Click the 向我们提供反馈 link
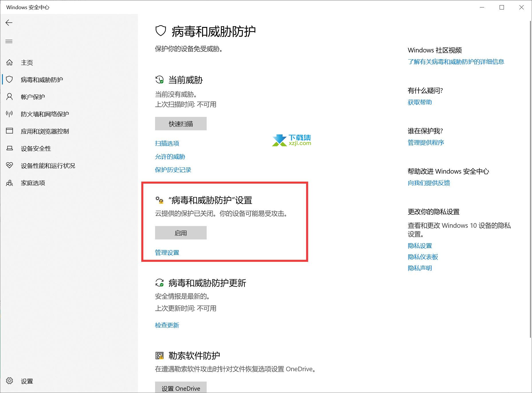The width and height of the screenshot is (532, 393). click(x=429, y=183)
